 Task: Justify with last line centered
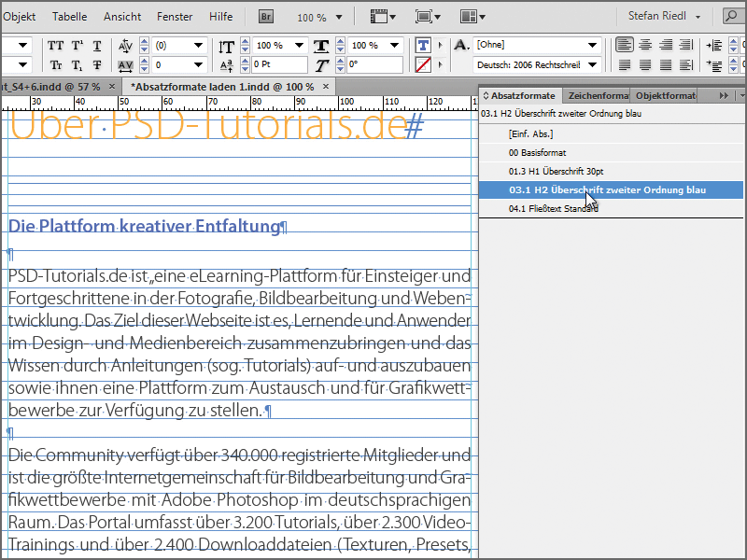pyautogui.click(x=645, y=64)
